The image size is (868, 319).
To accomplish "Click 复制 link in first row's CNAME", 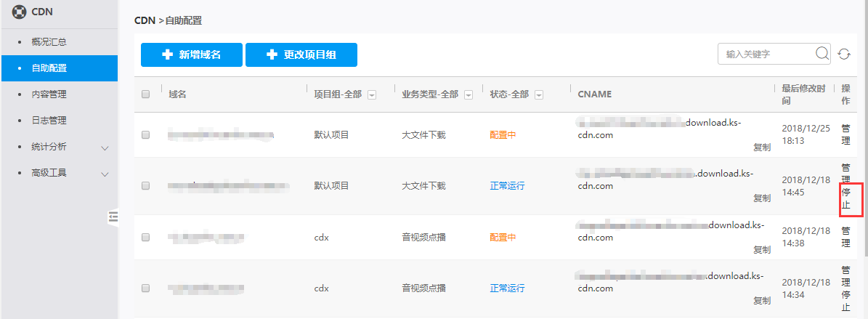I will pos(761,147).
